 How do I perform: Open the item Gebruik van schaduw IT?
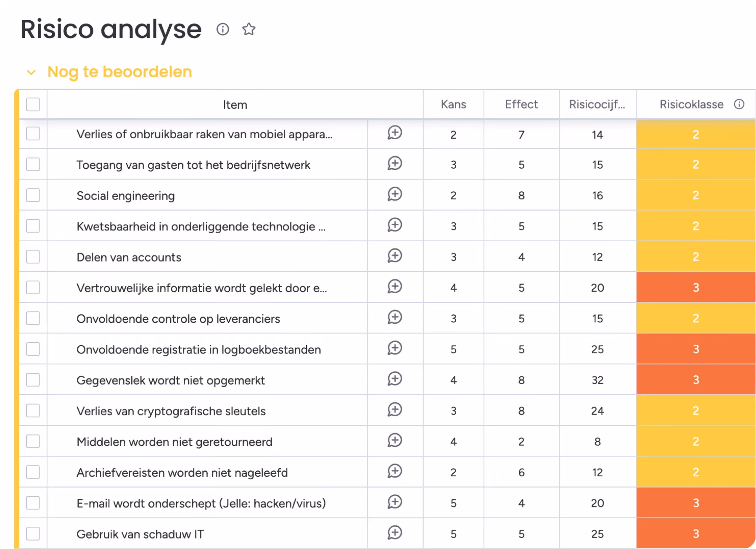pyautogui.click(x=140, y=534)
